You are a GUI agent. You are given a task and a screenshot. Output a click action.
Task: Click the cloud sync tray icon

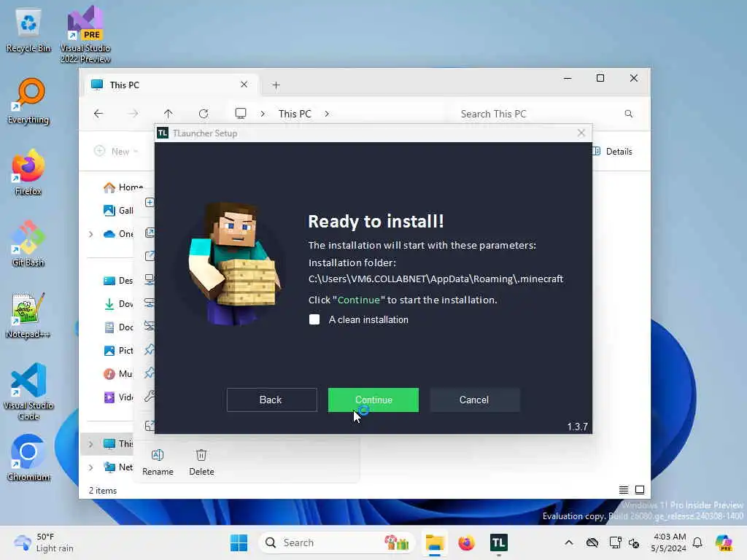pos(592,542)
